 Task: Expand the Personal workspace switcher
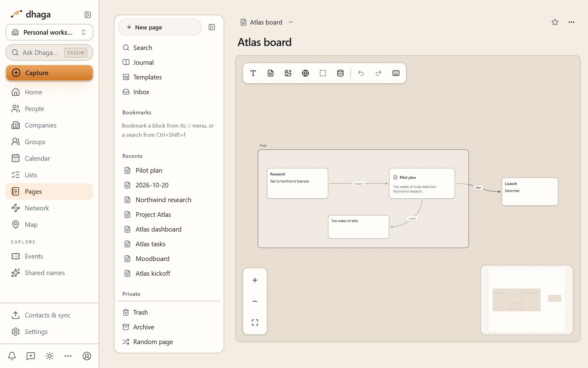[x=49, y=32]
